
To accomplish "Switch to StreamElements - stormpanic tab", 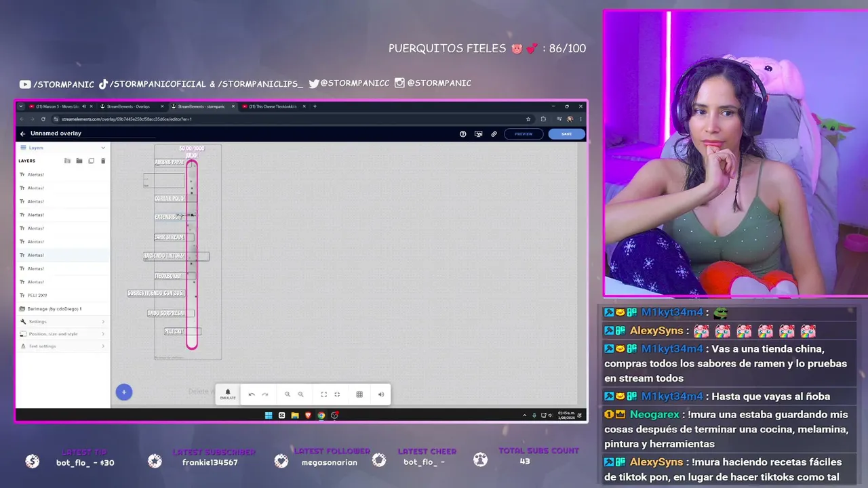I will (x=201, y=106).
